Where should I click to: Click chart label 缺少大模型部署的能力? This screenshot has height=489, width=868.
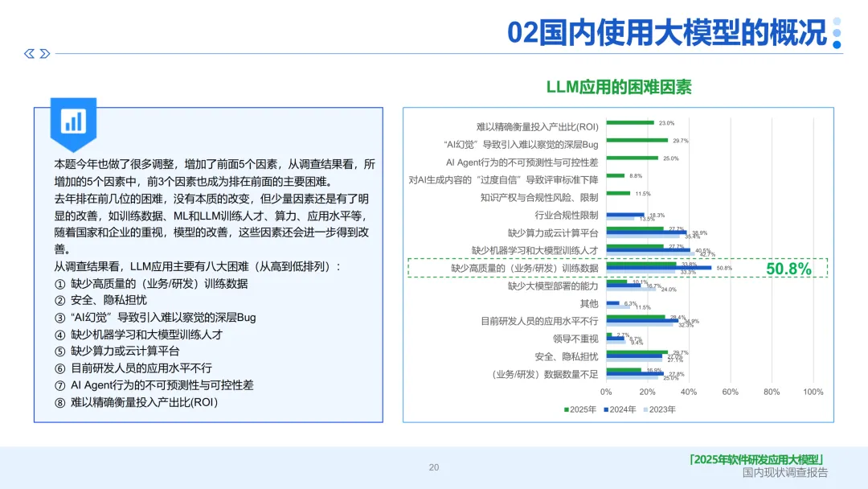(553, 286)
